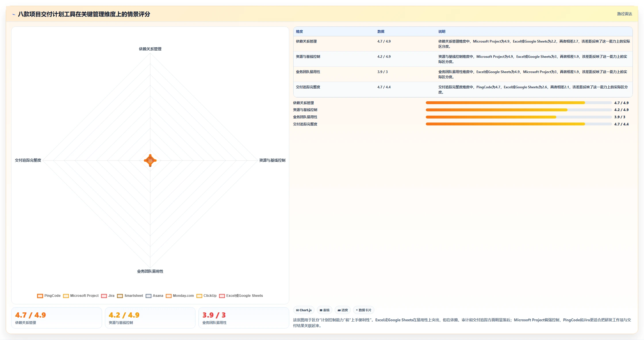Click table data cell 3.9 / 3
Image resolution: width=644 pixels, height=340 pixels.
click(x=383, y=72)
